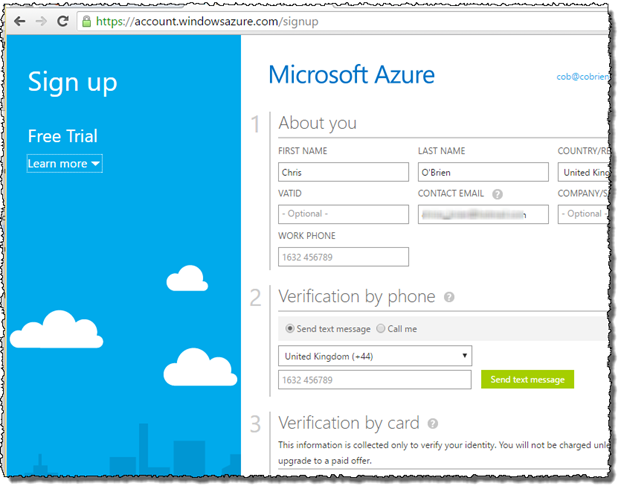
Task: Click the Company optional input field
Action: point(583,214)
